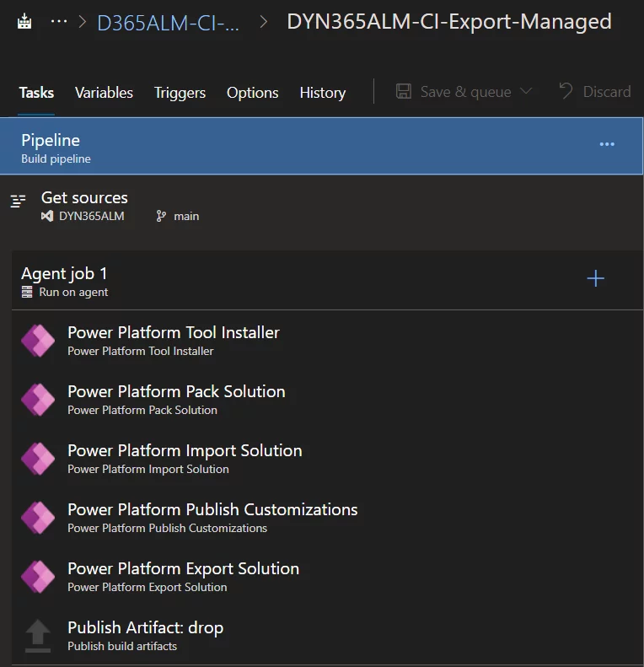This screenshot has height=667, width=644.
Task: Select Power Platform Pack Solution task
Action: point(327,400)
